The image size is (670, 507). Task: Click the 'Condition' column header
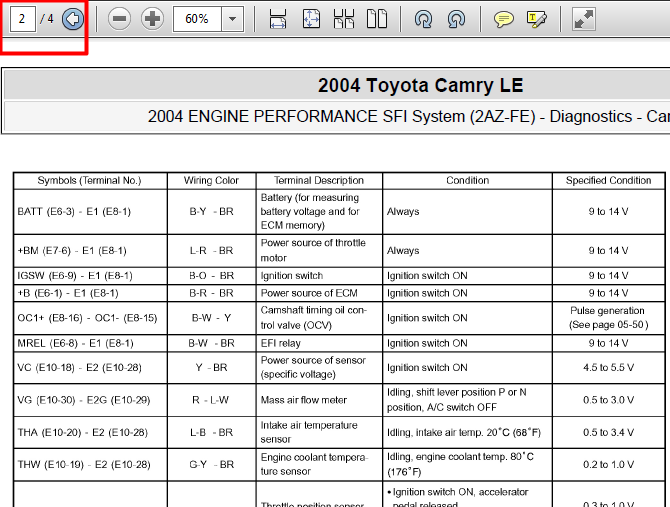tap(467, 181)
